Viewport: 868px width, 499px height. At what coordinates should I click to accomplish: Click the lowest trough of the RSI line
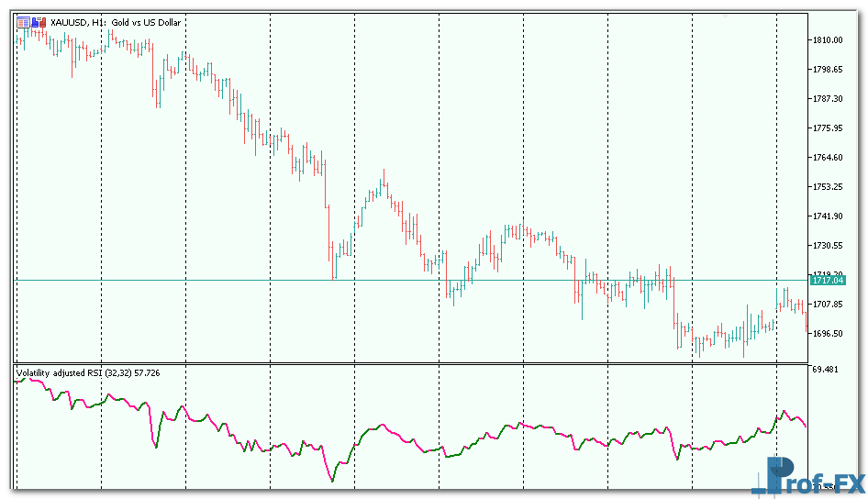tap(331, 480)
